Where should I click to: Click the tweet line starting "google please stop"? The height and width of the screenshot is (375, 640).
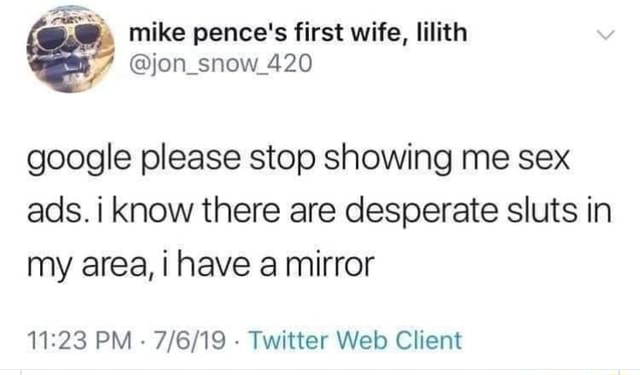pos(298,160)
